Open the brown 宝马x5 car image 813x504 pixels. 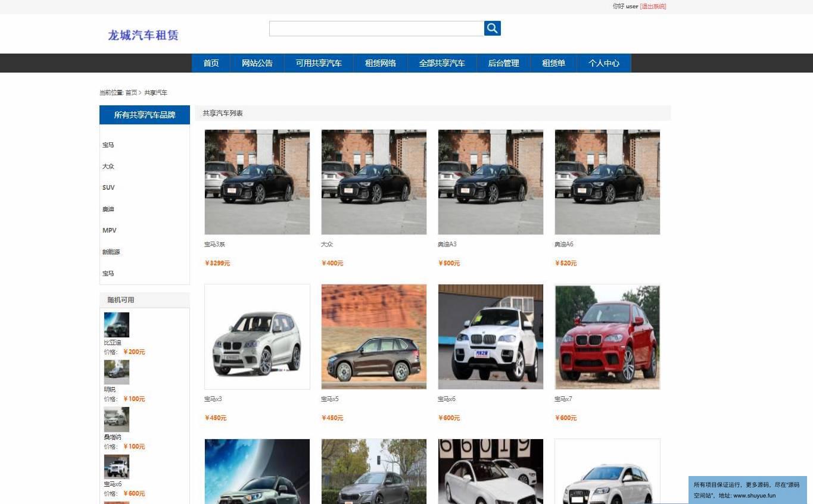click(x=374, y=337)
